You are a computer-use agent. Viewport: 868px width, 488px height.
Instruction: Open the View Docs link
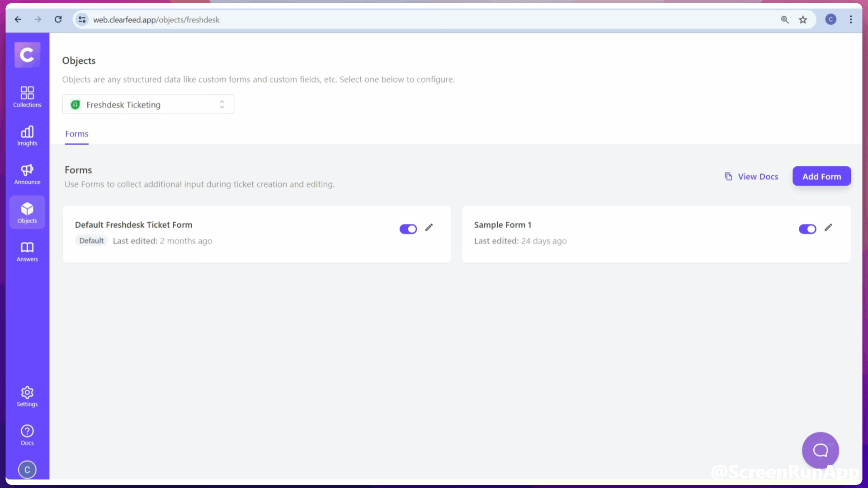click(751, 177)
